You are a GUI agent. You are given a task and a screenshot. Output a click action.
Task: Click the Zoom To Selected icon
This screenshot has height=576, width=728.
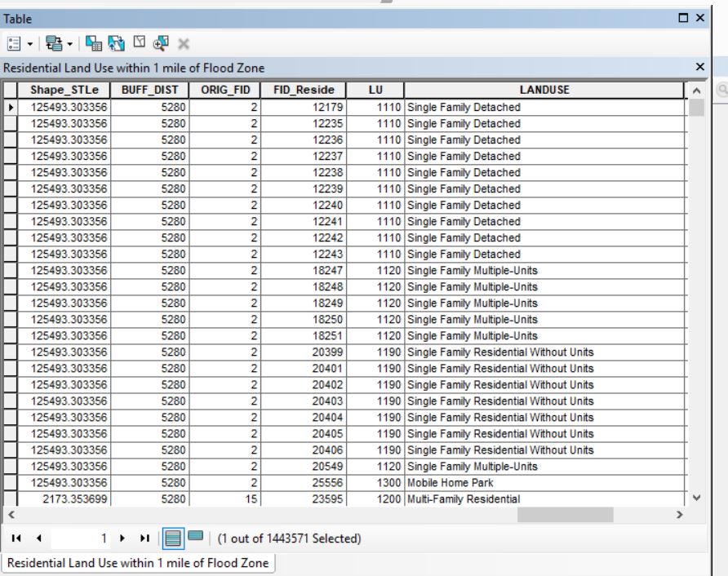click(x=161, y=43)
